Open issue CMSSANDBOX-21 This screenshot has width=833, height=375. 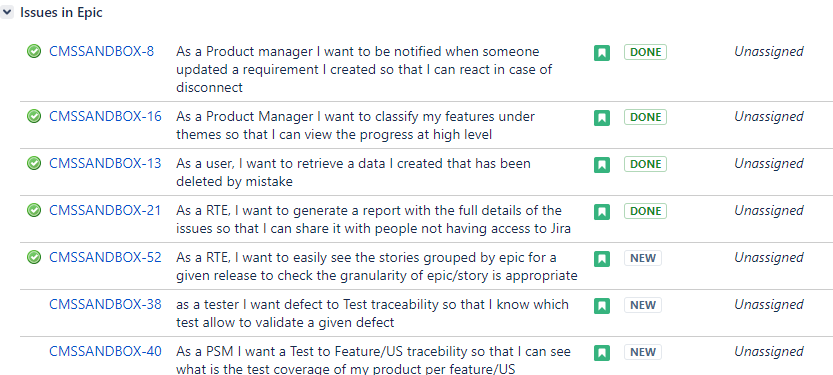[105, 210]
